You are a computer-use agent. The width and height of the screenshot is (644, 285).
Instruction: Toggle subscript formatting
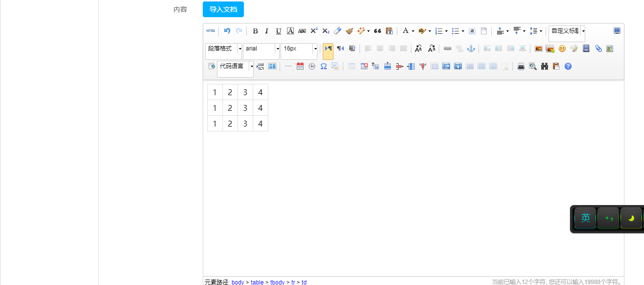[x=326, y=31]
